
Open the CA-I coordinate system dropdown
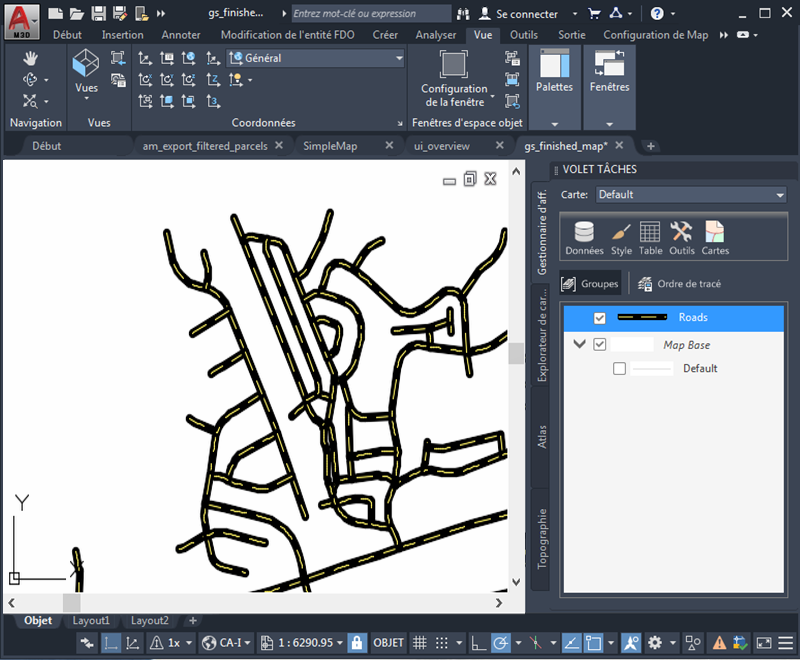point(227,643)
